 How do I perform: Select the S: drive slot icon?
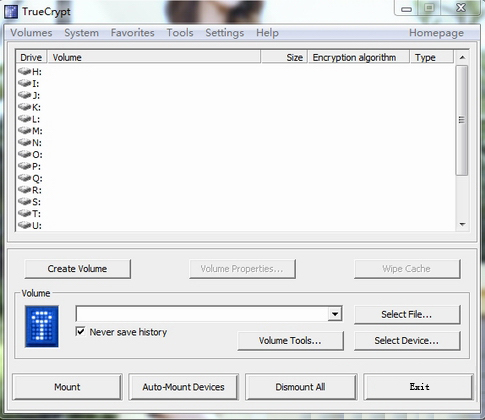(x=24, y=201)
